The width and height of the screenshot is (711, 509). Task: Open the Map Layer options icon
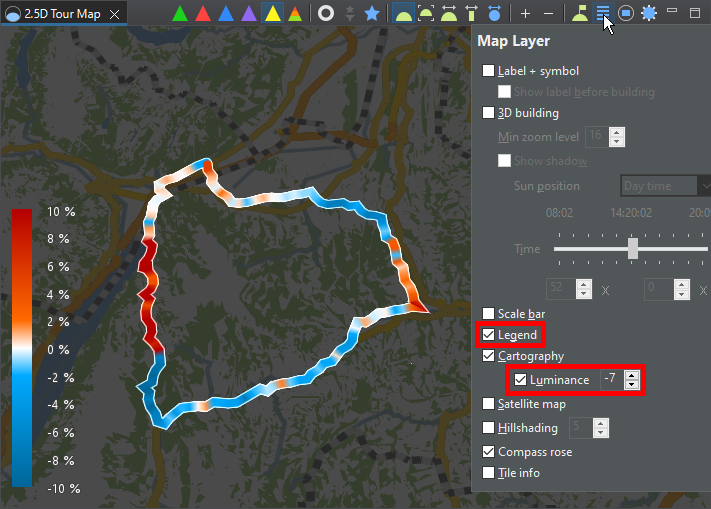(603, 14)
